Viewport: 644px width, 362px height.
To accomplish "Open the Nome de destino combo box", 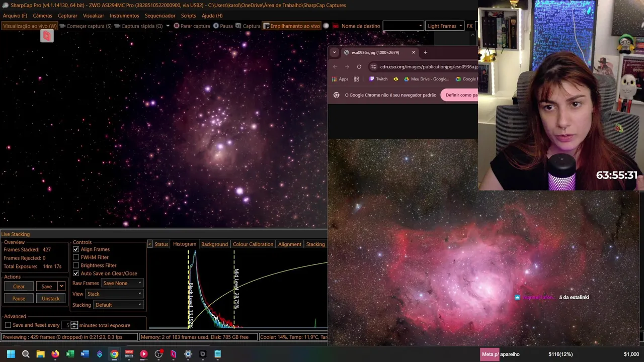I will (x=403, y=26).
